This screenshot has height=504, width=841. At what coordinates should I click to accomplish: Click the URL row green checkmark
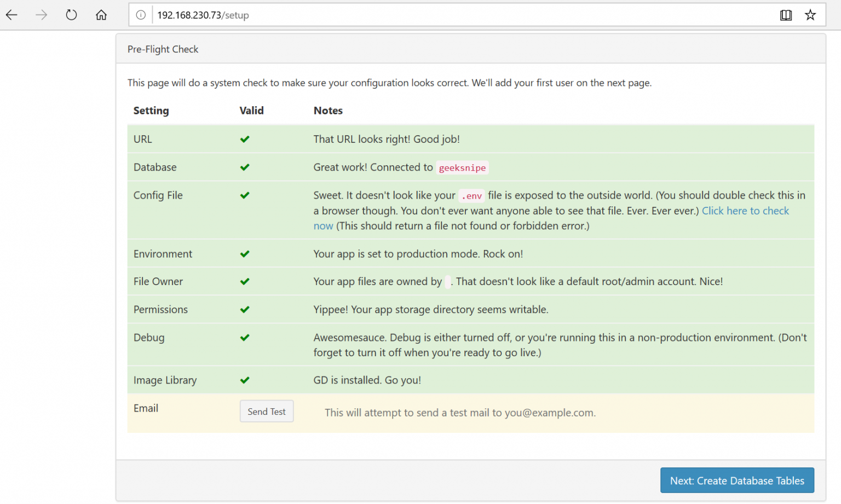(245, 139)
